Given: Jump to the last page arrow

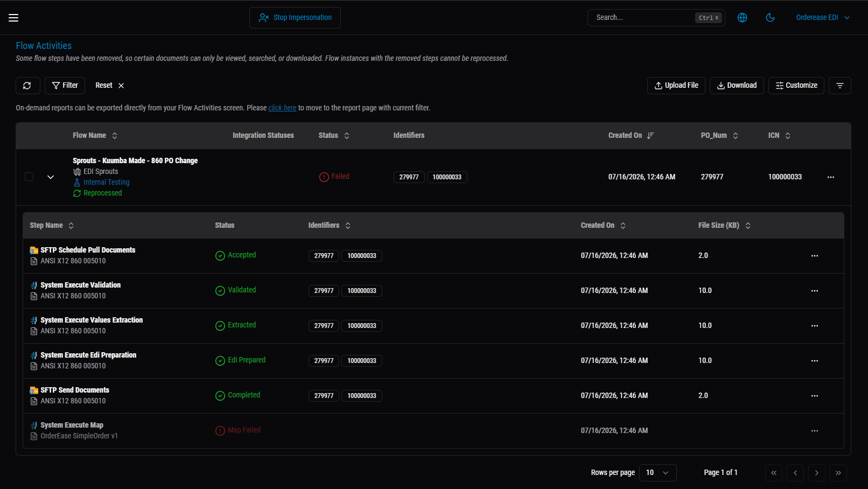Looking at the screenshot, I should [838, 473].
